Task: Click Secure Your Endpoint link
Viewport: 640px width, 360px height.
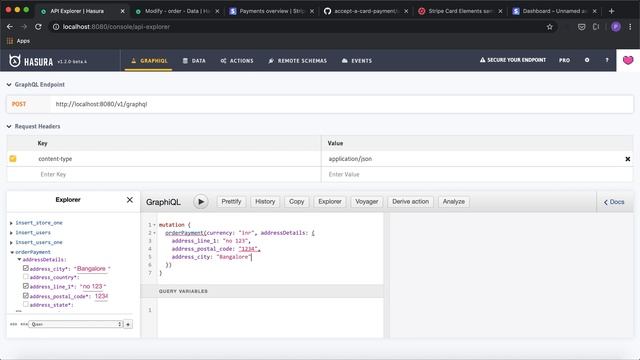Action: tap(513, 60)
